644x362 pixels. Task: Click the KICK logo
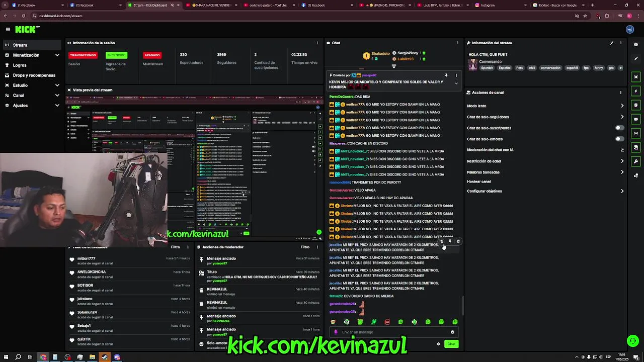tap(25, 30)
